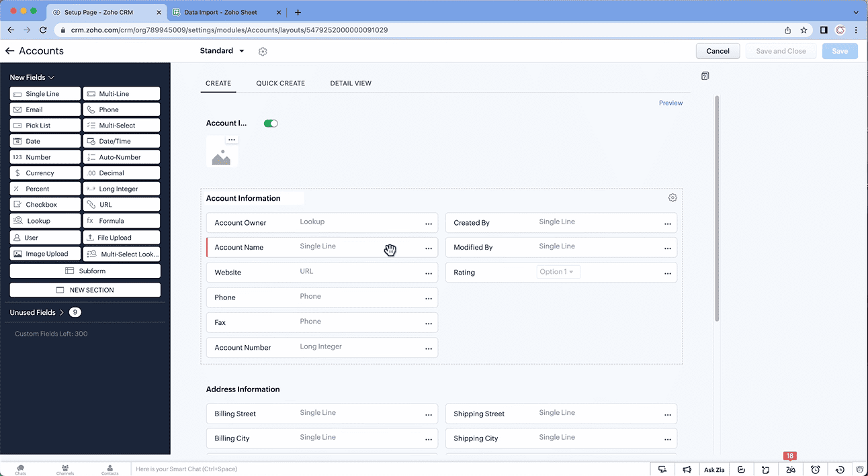The width and height of the screenshot is (868, 476).
Task: Click the Preview link
Action: 670,103
